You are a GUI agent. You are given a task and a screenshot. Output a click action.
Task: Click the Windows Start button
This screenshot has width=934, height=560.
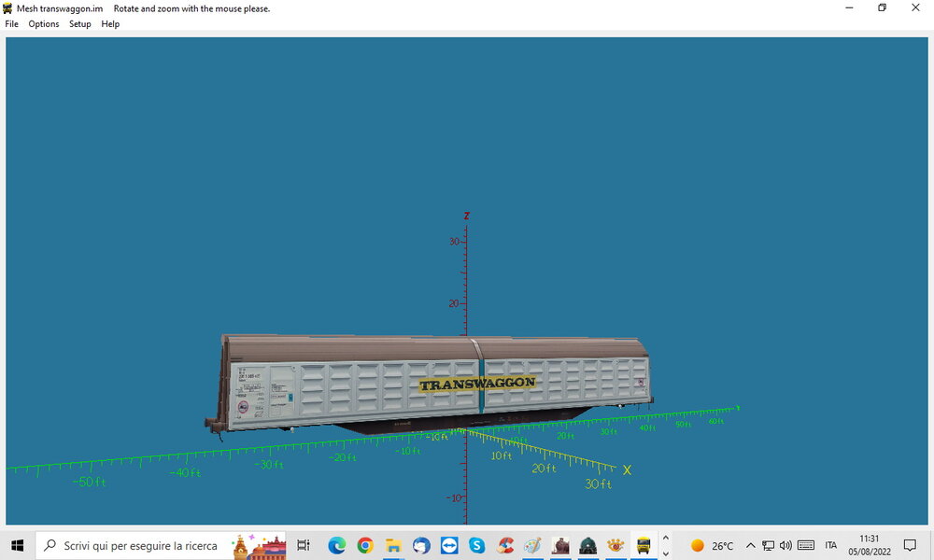point(17,545)
